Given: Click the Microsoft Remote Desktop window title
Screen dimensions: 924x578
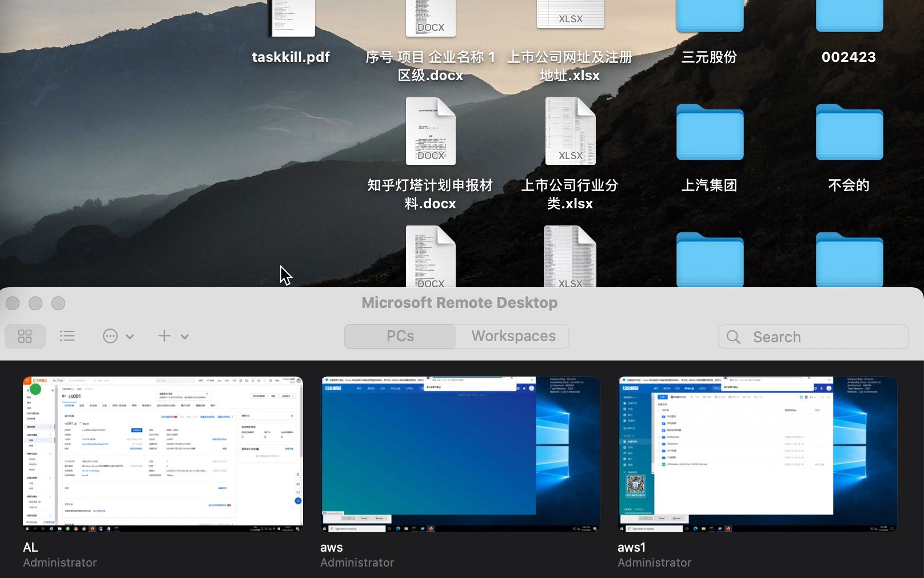Looking at the screenshot, I should (x=460, y=302).
